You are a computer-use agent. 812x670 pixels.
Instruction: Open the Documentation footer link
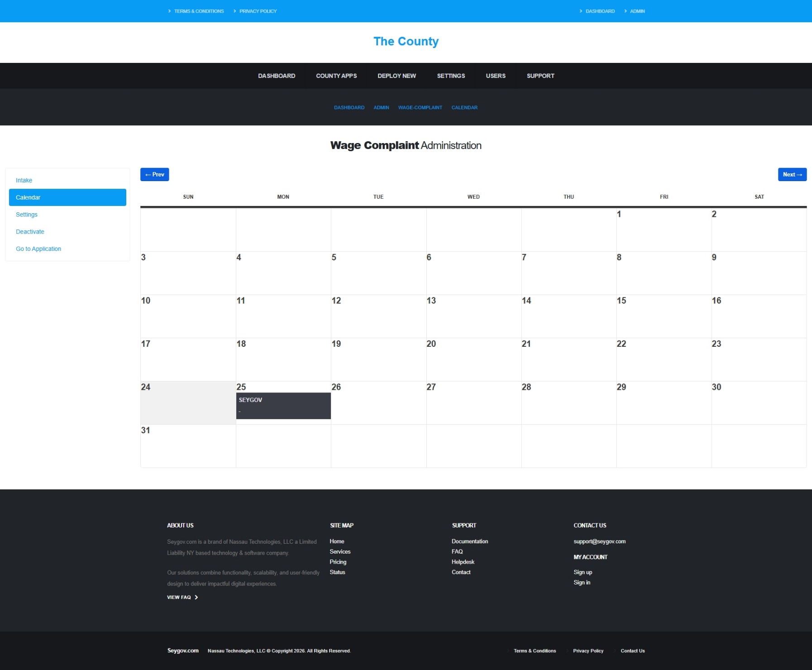[x=470, y=541]
